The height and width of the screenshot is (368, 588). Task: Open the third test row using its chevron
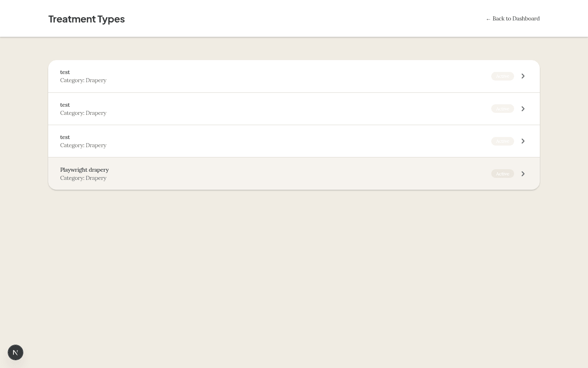click(523, 141)
